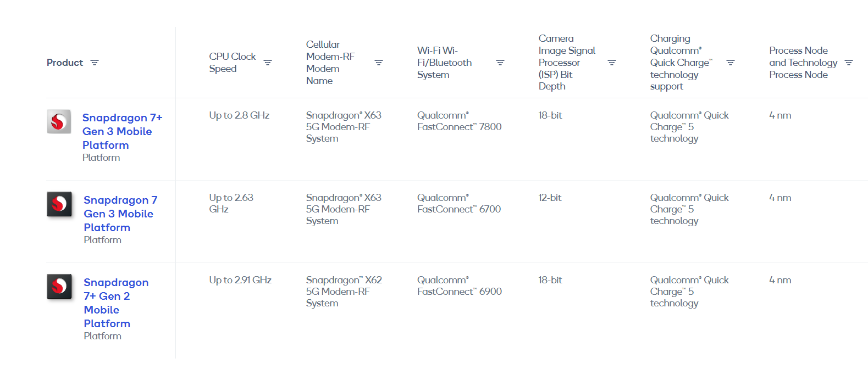Open the Quick Charge support filter icon
868x375 pixels.
point(731,63)
